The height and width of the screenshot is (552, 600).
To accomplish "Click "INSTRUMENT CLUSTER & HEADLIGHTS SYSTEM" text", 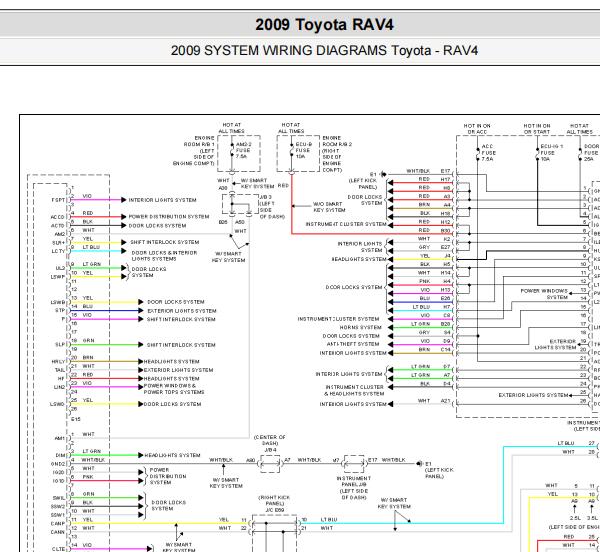I will click(x=354, y=390).
